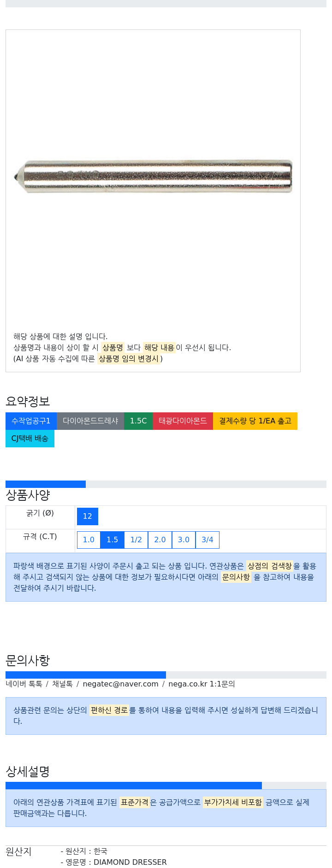The height and width of the screenshot is (868, 332).
Task: Choose the 1/2 carat specification
Action: [x=136, y=540]
